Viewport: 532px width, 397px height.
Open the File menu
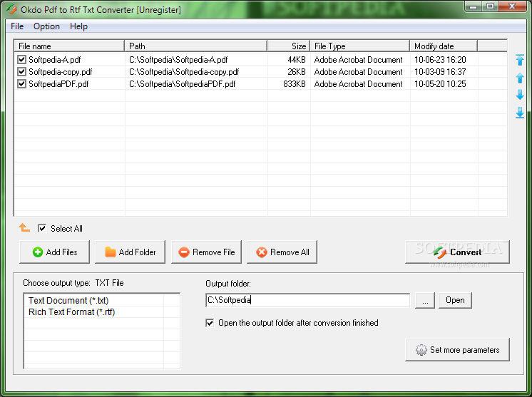[x=17, y=26]
